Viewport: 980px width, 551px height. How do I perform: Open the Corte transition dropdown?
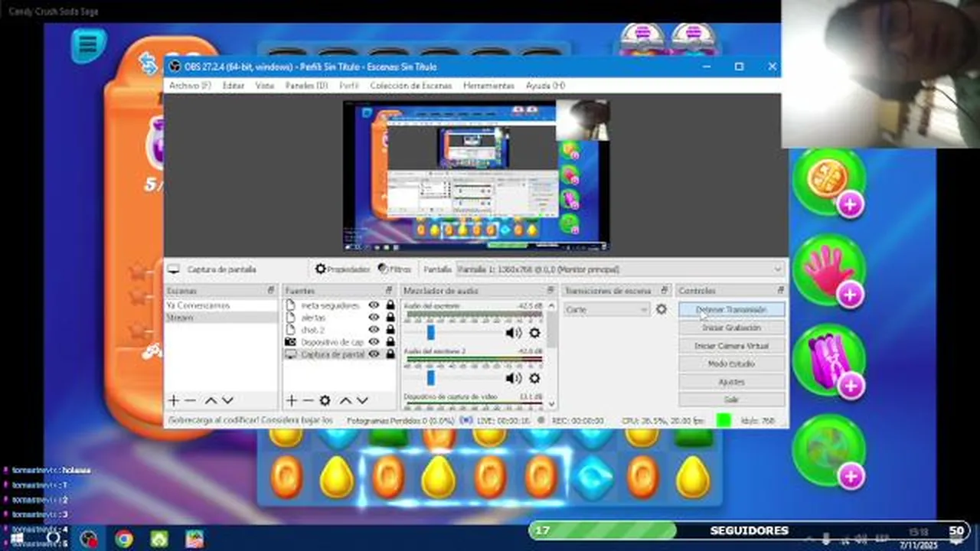point(607,309)
